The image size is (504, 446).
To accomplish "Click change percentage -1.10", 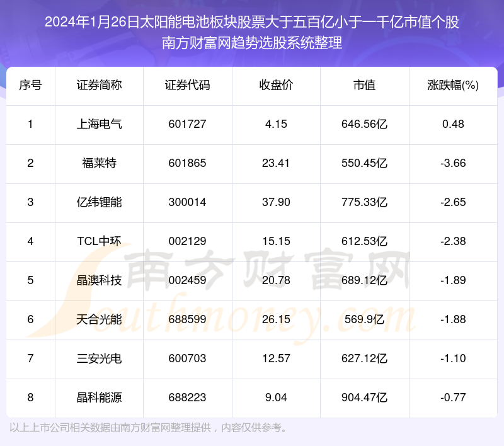I will (453, 358).
